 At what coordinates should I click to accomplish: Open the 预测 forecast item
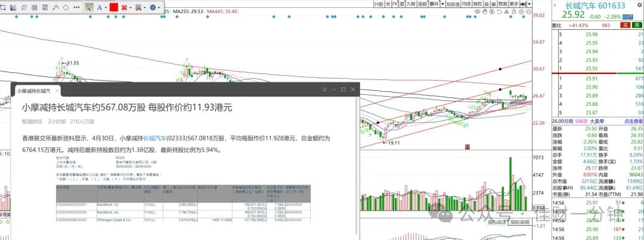coord(502,4)
